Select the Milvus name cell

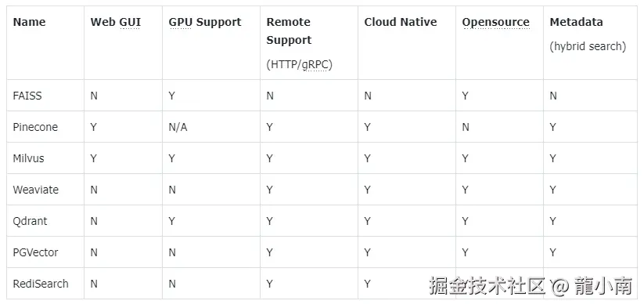click(28, 158)
